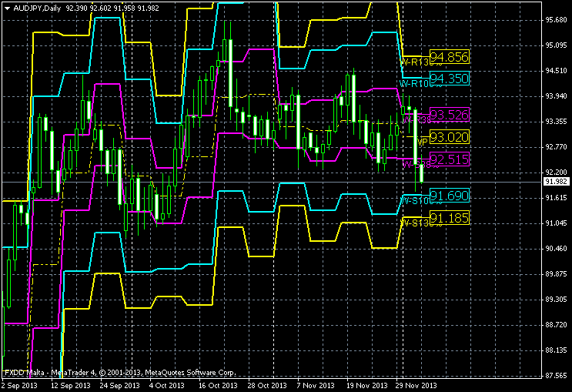
Task: Click the 87.565 price scale value
Action: point(556,376)
